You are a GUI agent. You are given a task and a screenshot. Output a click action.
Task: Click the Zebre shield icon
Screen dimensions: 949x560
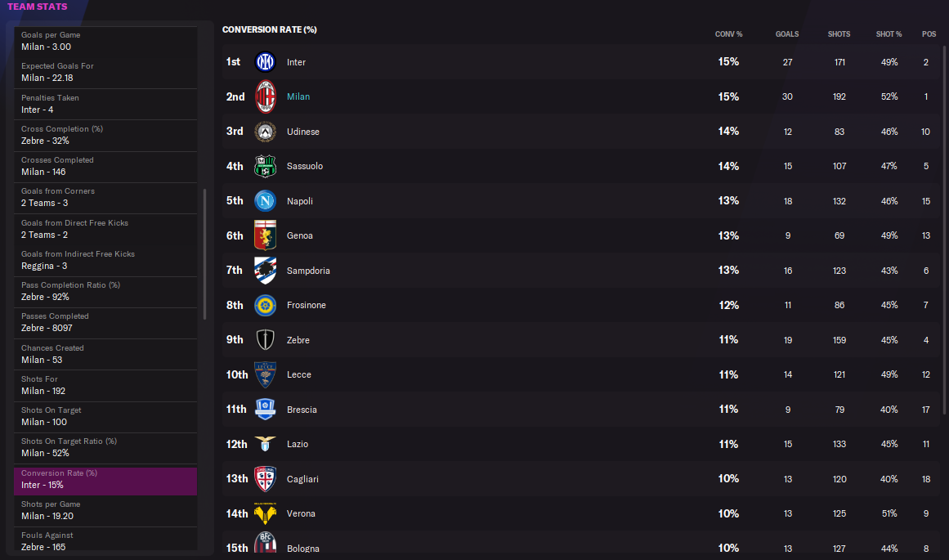(x=265, y=339)
